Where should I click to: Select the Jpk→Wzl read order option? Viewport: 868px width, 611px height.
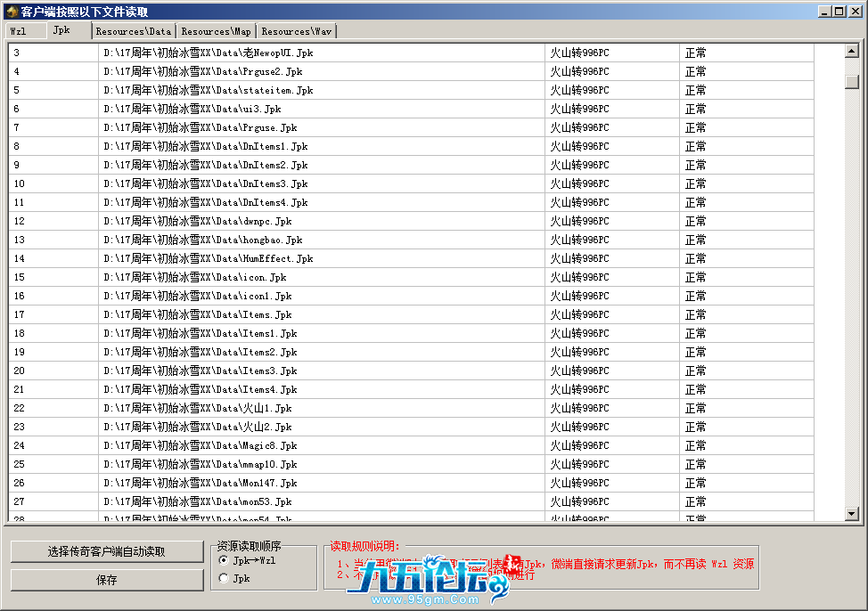224,560
